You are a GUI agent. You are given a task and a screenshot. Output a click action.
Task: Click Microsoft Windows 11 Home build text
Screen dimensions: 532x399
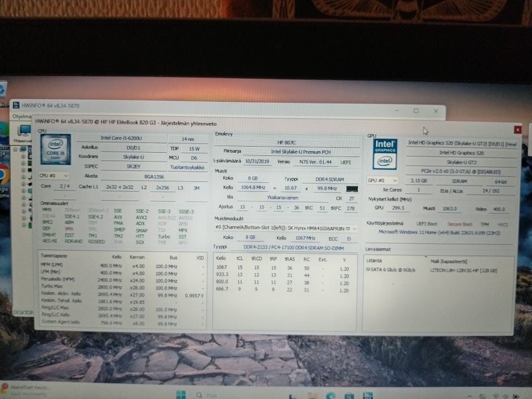439,233
